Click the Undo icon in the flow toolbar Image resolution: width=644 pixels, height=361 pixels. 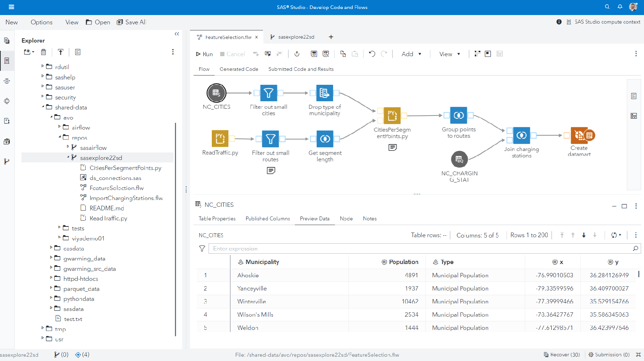372,54
